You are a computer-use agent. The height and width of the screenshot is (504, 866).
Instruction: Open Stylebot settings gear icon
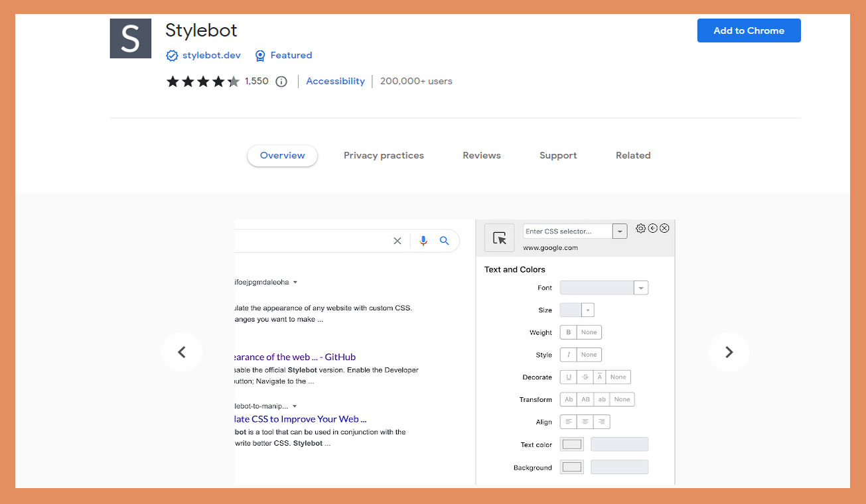coord(640,227)
